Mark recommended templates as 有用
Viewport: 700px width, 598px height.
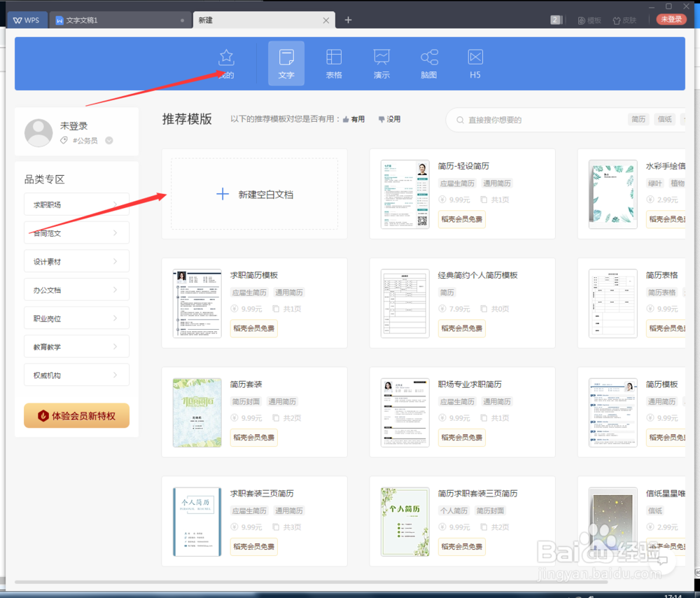pyautogui.click(x=353, y=119)
